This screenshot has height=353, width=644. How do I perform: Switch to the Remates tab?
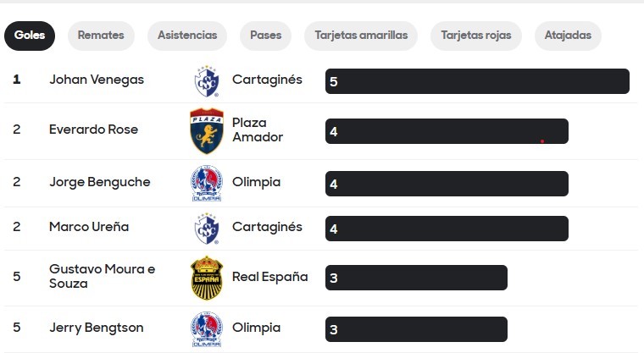tap(101, 36)
